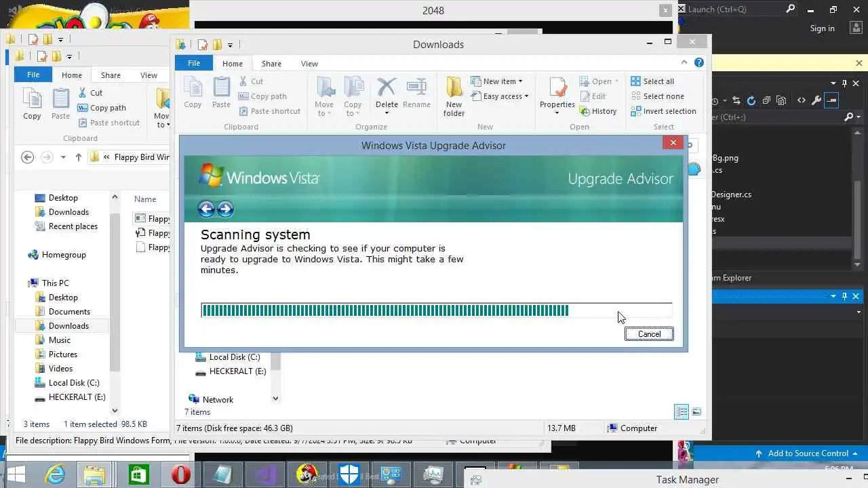Open Copy to dropdown in Downloads ribbon

coord(353,108)
